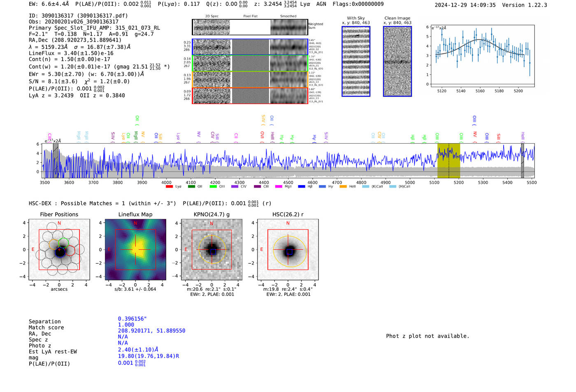Screen dimensions: 576x392
Task: Click the Pixel Flat column header
Action: pyautogui.click(x=250, y=16)
